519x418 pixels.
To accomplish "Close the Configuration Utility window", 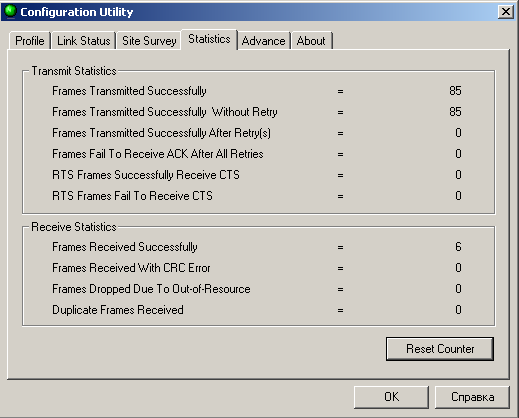I will (x=505, y=12).
